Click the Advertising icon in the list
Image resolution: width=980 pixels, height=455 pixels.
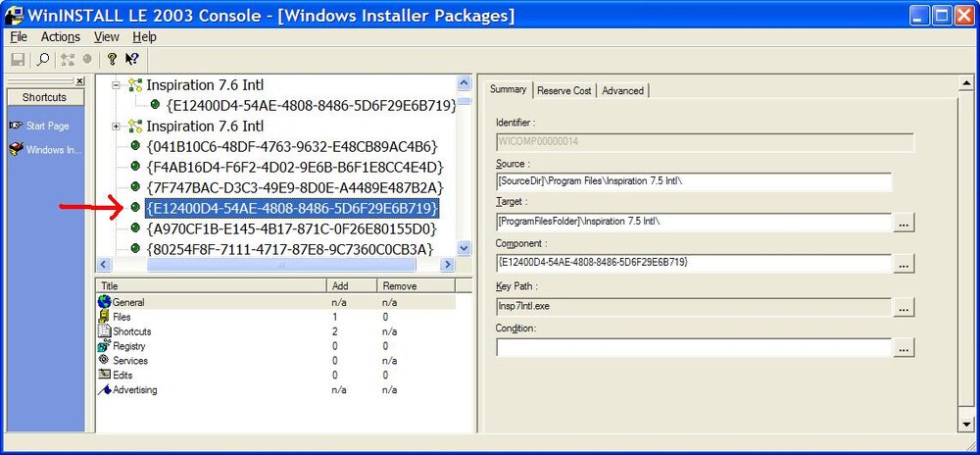(105, 390)
